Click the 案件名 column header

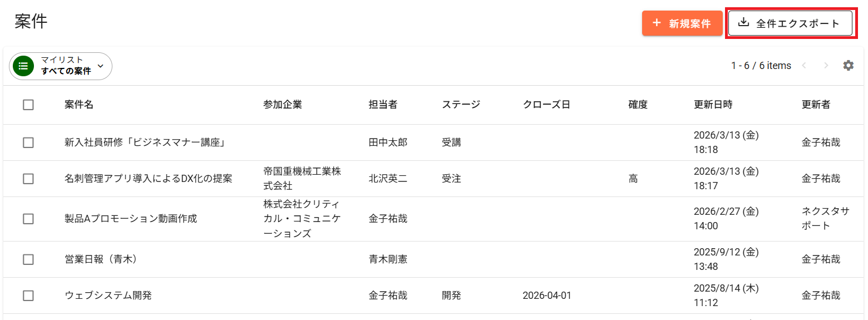coord(79,105)
